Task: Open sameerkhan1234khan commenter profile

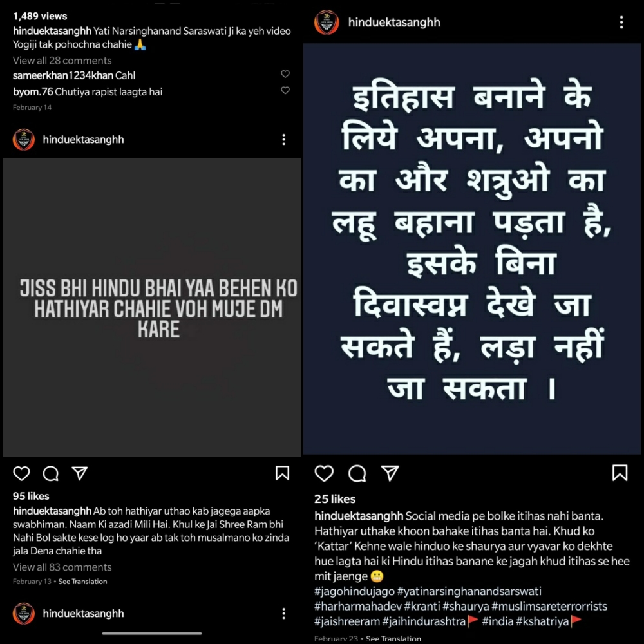Action: coord(63,75)
